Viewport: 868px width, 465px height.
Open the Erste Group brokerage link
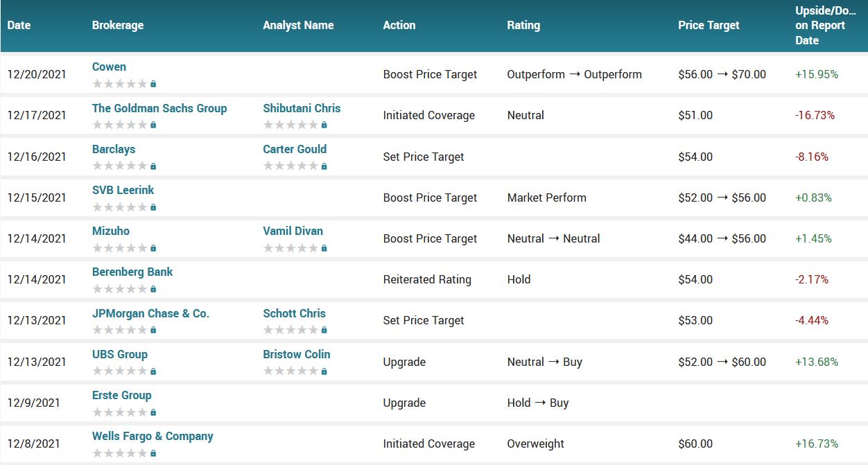pos(122,395)
